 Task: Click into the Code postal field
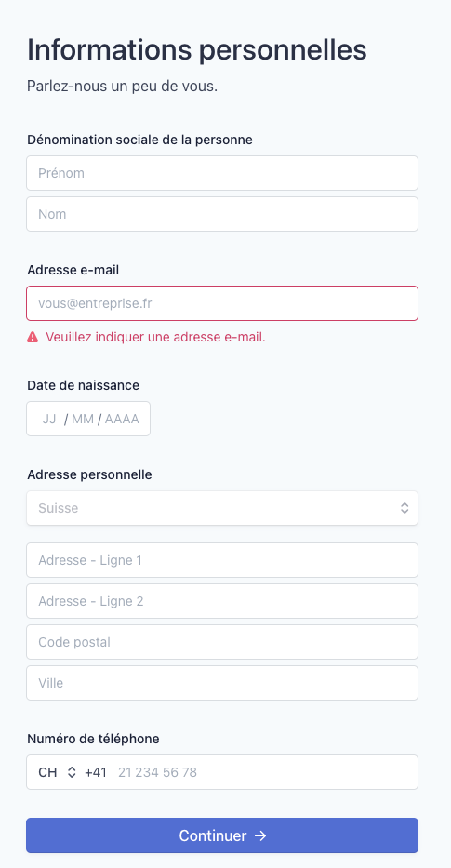click(x=222, y=642)
